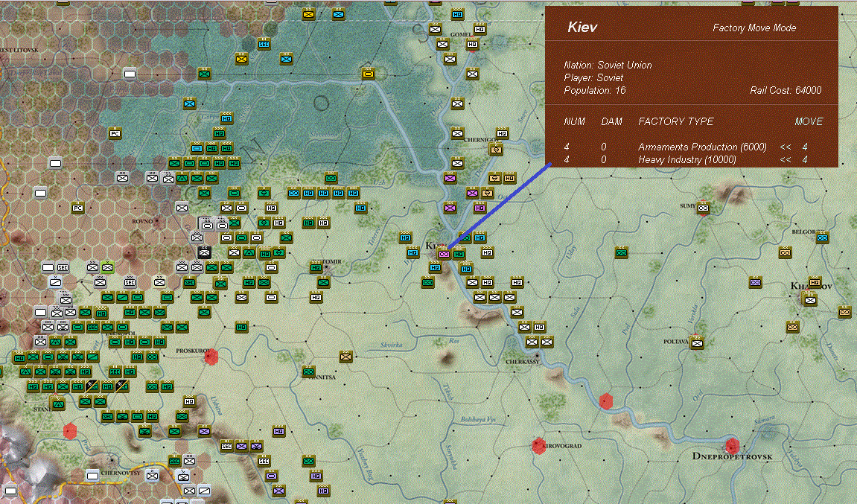Click the Rail Cost: 64000 value
The image size is (857, 504).
(786, 90)
